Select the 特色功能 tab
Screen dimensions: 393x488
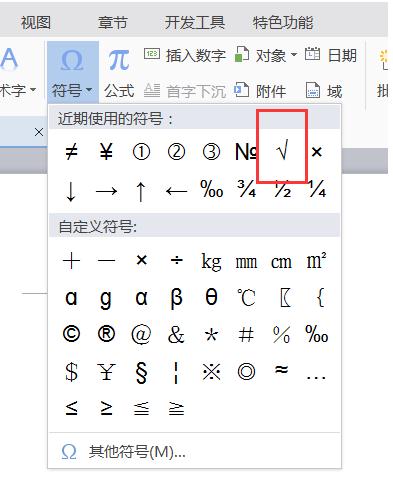tap(283, 23)
